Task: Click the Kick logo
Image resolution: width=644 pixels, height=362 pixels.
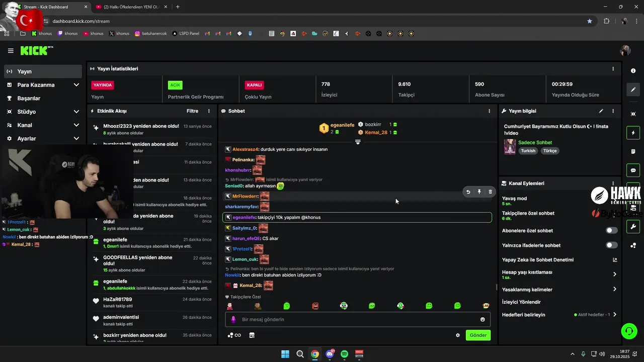Action: point(36,50)
